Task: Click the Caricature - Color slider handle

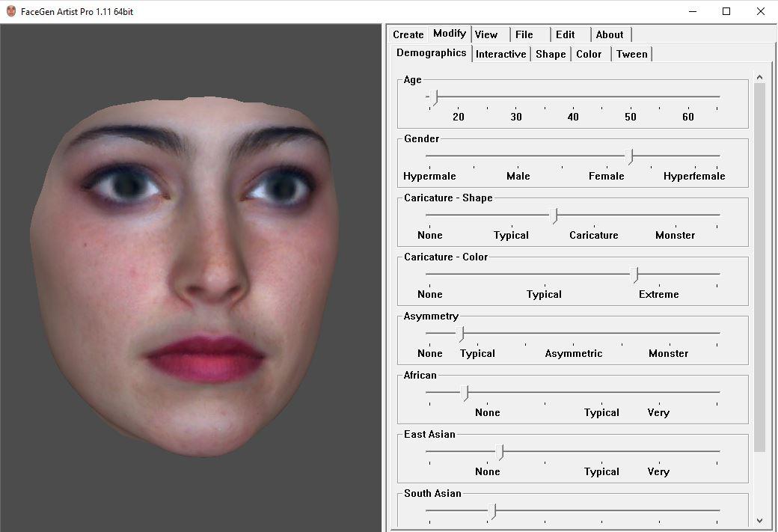Action: pos(635,275)
